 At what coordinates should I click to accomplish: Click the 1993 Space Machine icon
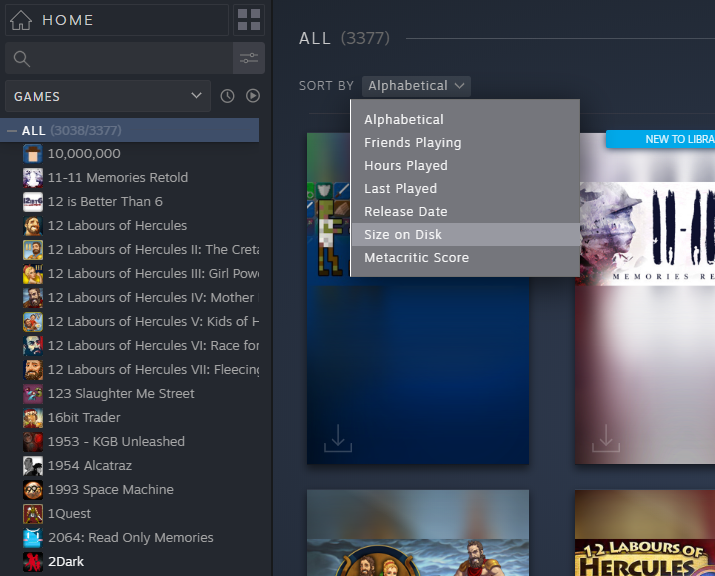[x=33, y=490]
